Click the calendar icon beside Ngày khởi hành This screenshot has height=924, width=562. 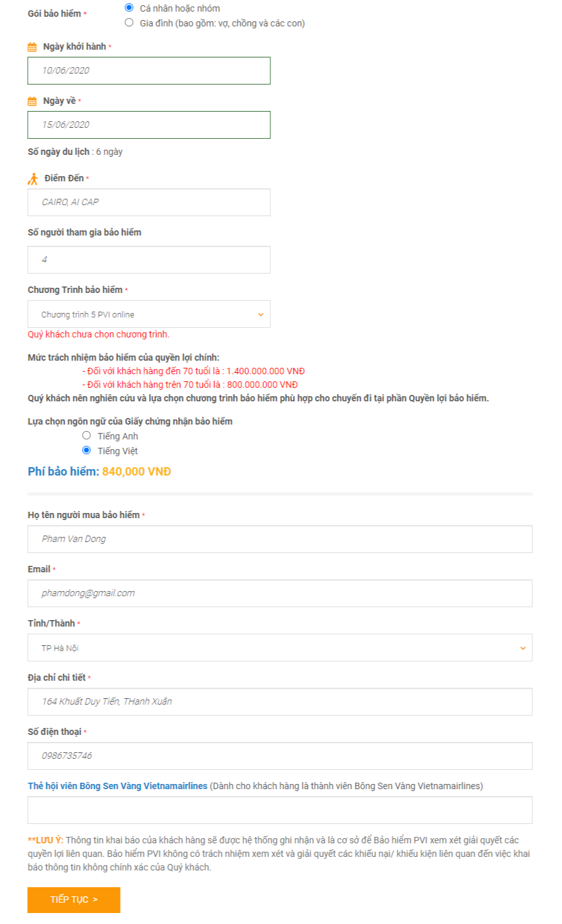coord(32,47)
